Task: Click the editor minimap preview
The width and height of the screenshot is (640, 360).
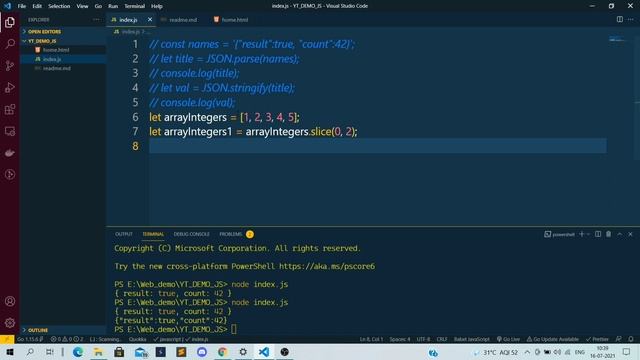Action: pyautogui.click(x=617, y=39)
